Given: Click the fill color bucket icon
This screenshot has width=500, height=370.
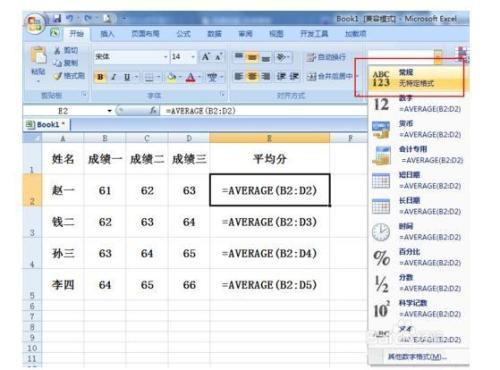Looking at the screenshot, I should [172, 77].
